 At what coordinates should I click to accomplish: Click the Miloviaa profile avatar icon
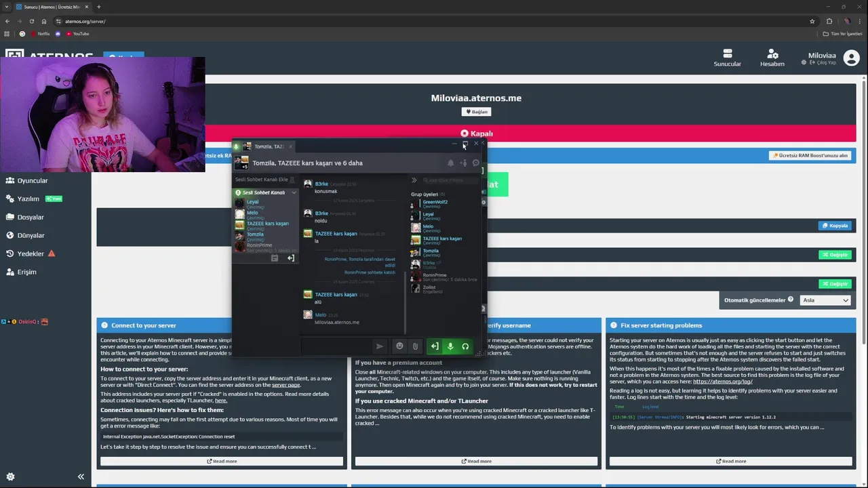(x=851, y=58)
